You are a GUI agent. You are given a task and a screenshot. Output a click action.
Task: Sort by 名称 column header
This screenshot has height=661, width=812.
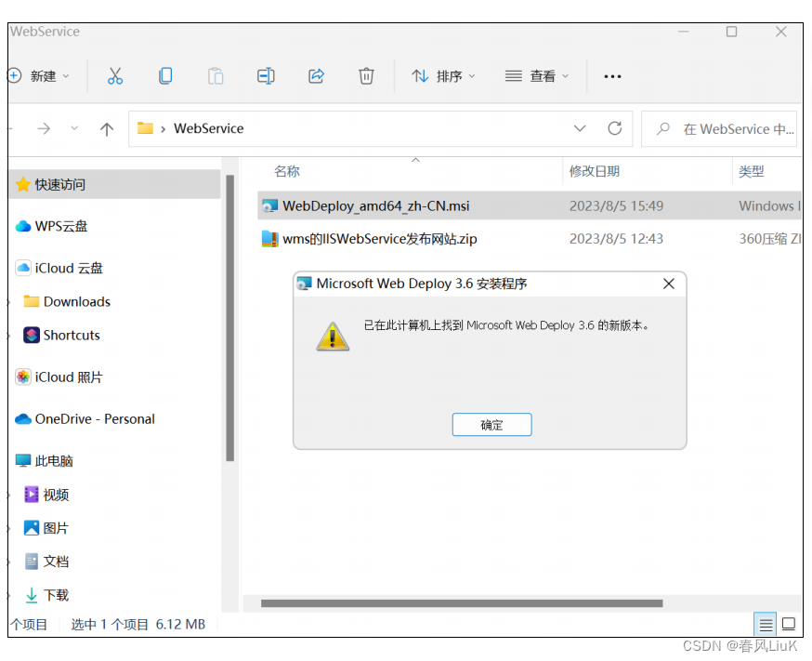[x=287, y=171]
